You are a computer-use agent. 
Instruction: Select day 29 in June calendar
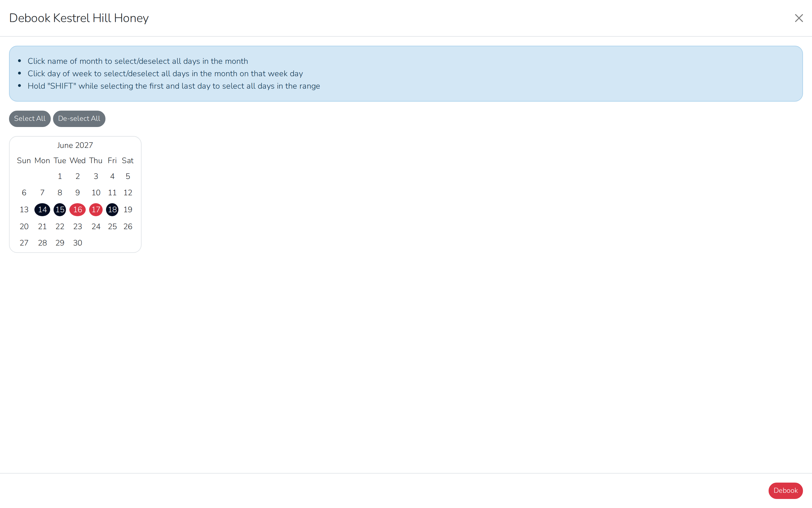[60, 243]
